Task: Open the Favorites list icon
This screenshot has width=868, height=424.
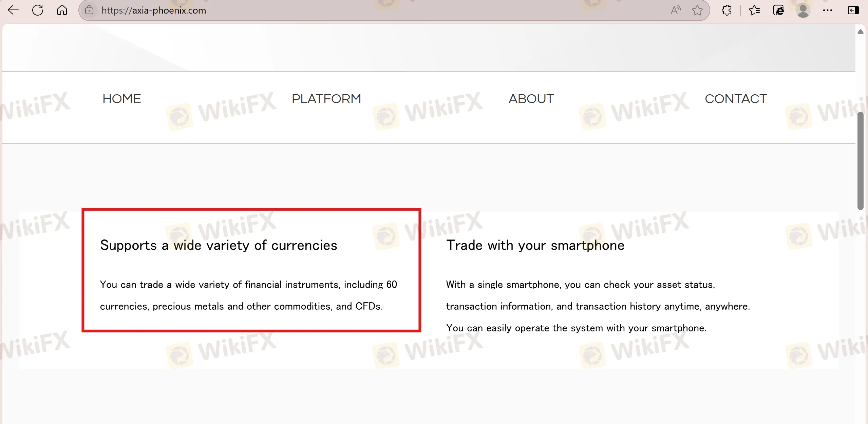Action: click(754, 10)
